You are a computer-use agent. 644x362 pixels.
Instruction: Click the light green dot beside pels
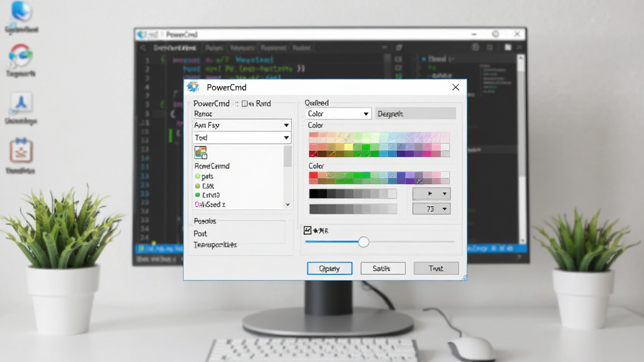pos(197,176)
